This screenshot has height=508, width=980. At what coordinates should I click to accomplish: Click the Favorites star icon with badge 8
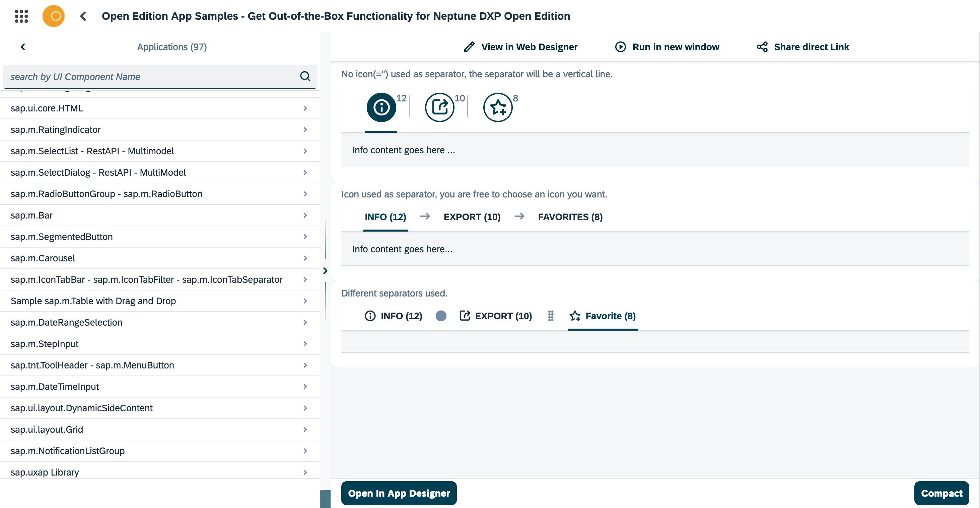coord(496,107)
